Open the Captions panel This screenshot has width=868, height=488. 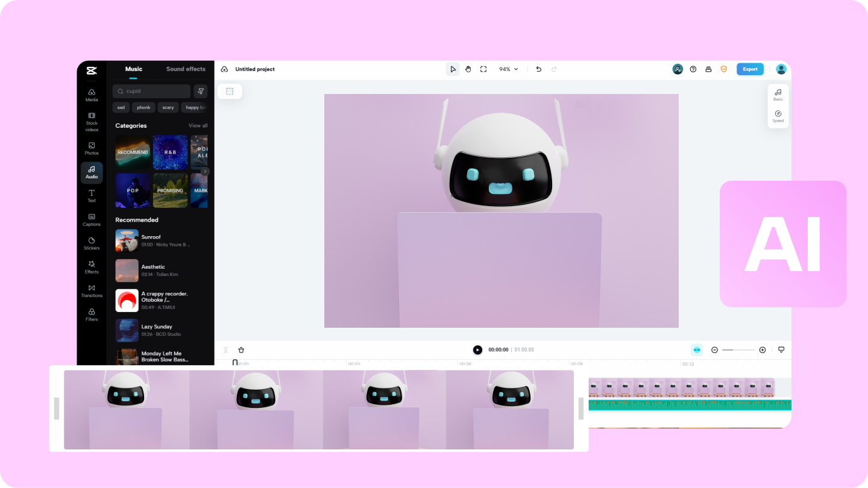point(92,220)
